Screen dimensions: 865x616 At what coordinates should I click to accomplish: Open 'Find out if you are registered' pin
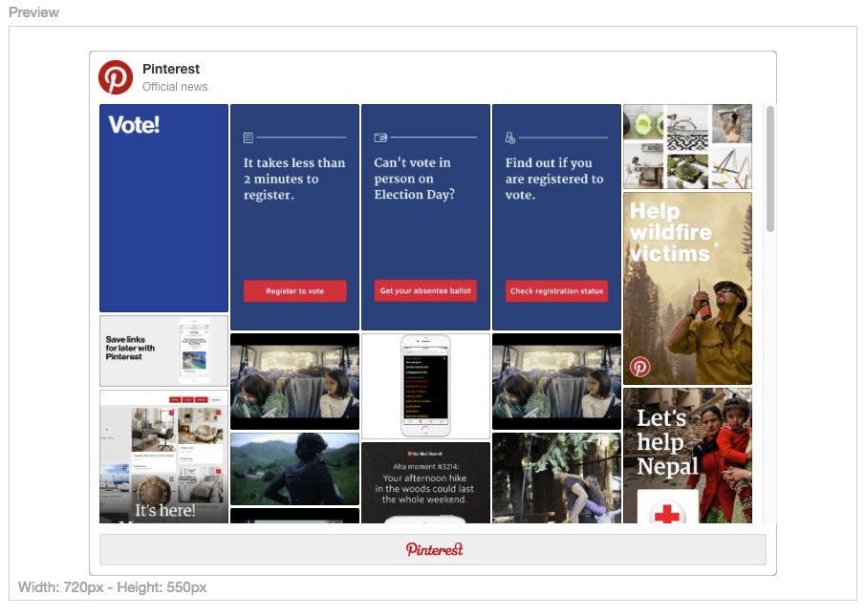click(x=556, y=217)
